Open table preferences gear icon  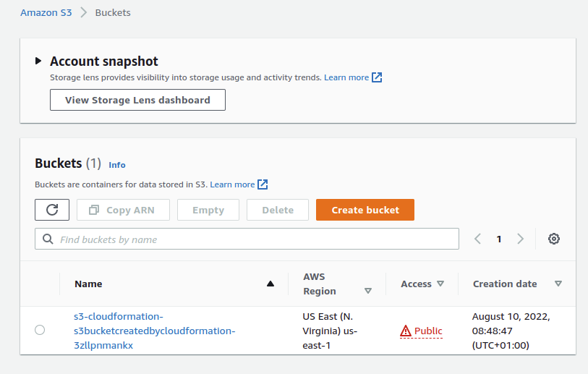click(554, 239)
